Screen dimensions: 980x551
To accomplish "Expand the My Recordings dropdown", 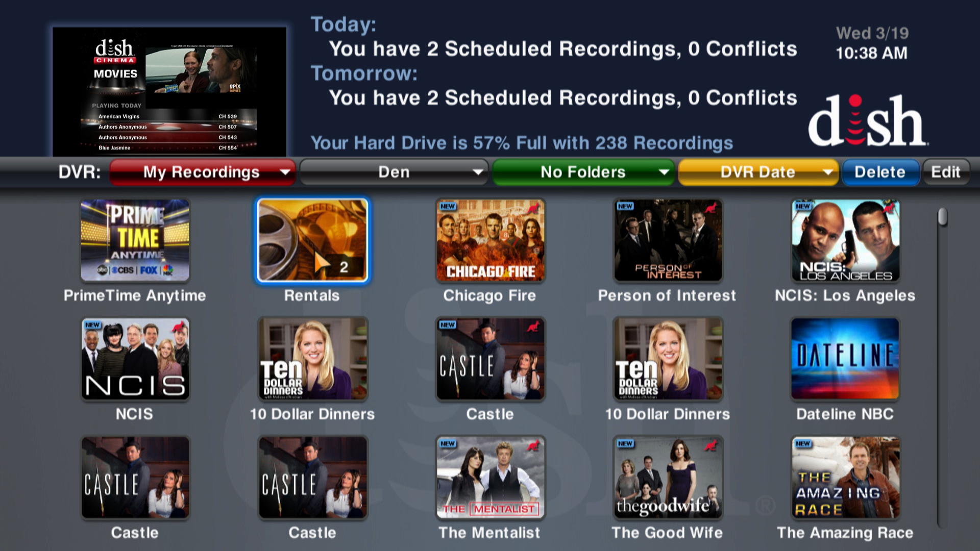I will click(203, 172).
